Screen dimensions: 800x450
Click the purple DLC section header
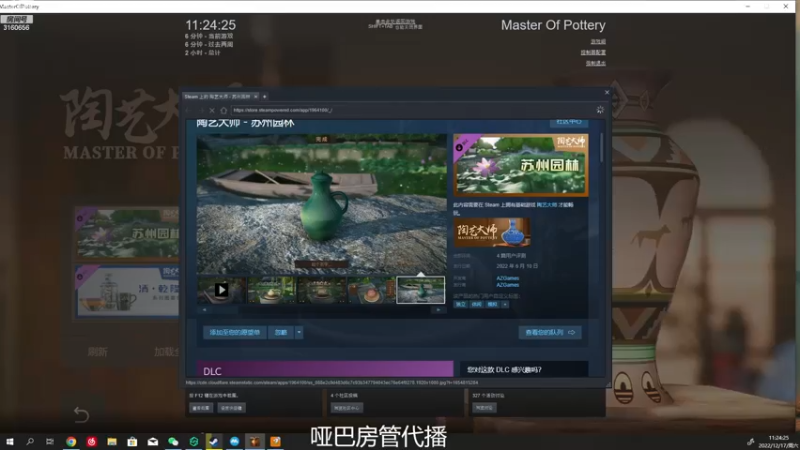coord(325,370)
